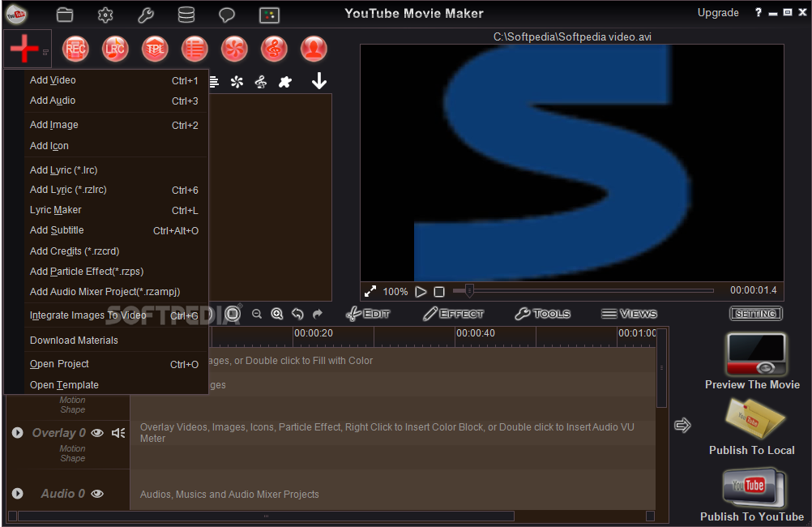Toggle Overlay 0 track visibility eye
This screenshot has height=527, width=812.
[x=97, y=433]
